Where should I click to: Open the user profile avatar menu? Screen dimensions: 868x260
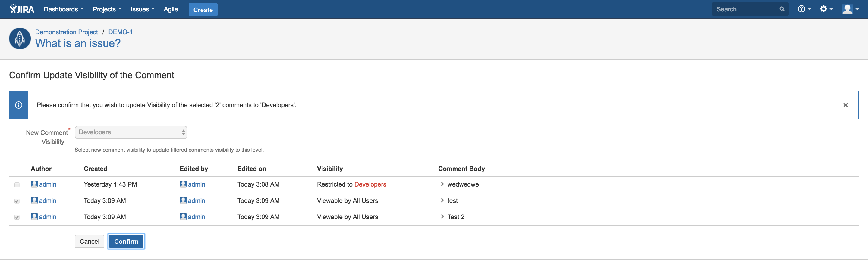pos(850,9)
